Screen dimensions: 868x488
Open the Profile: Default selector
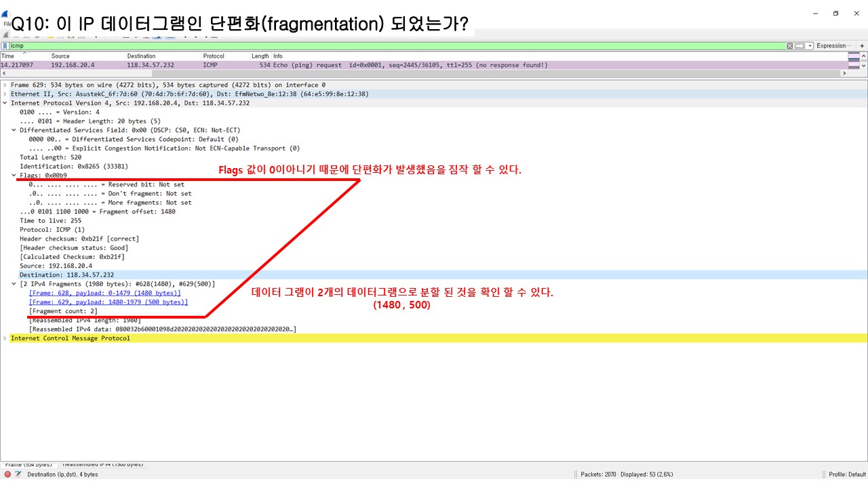(847, 474)
